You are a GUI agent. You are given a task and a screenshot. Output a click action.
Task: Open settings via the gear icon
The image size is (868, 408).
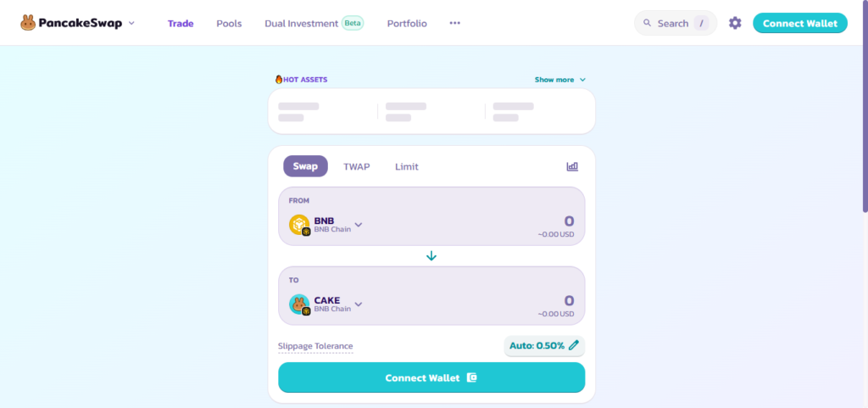pos(735,23)
